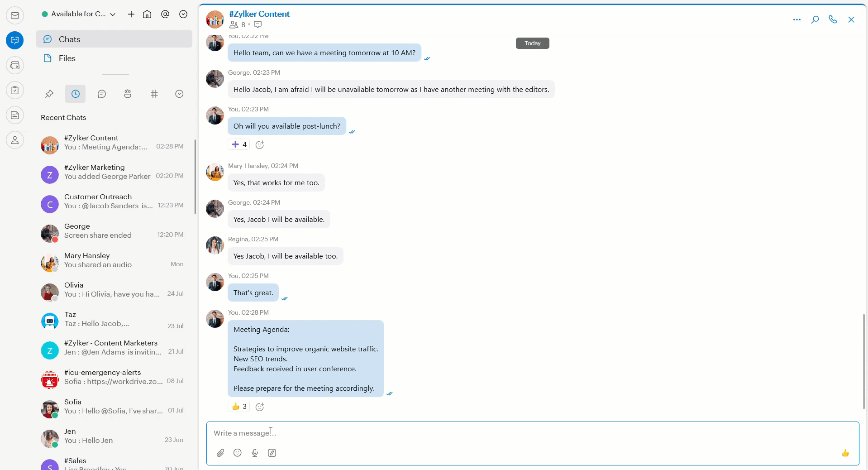Expand the circled chevron next to mentions
868x470 pixels.
pos(183,14)
